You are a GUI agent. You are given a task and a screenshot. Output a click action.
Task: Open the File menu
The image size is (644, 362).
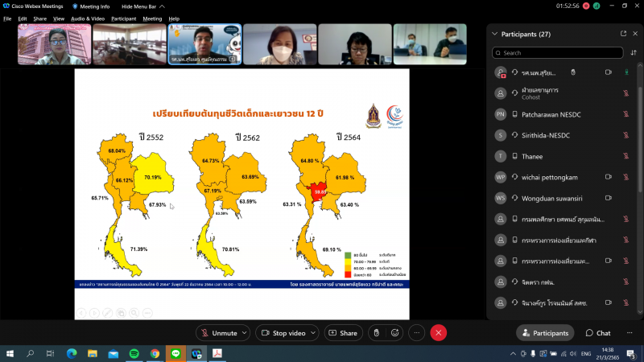[7, 19]
